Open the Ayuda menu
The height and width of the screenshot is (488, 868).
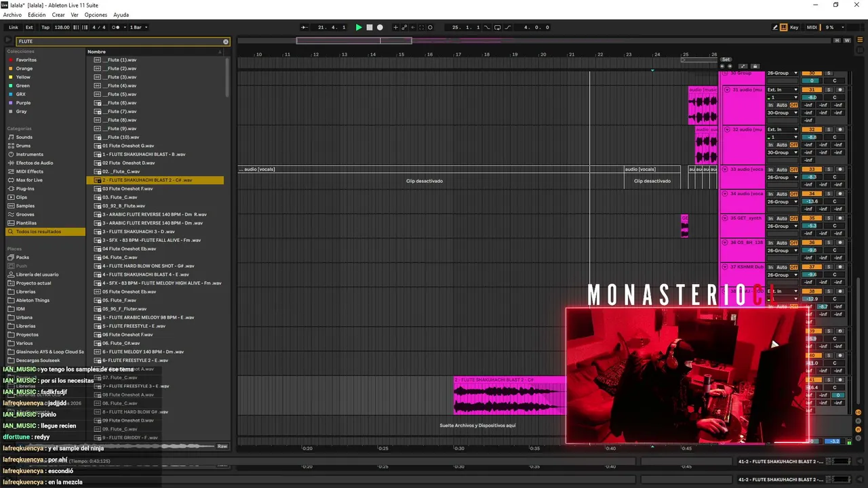coord(121,15)
